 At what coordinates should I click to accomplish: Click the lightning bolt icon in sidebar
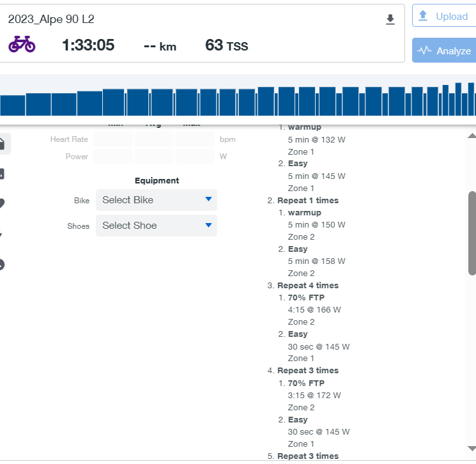(x=2, y=234)
